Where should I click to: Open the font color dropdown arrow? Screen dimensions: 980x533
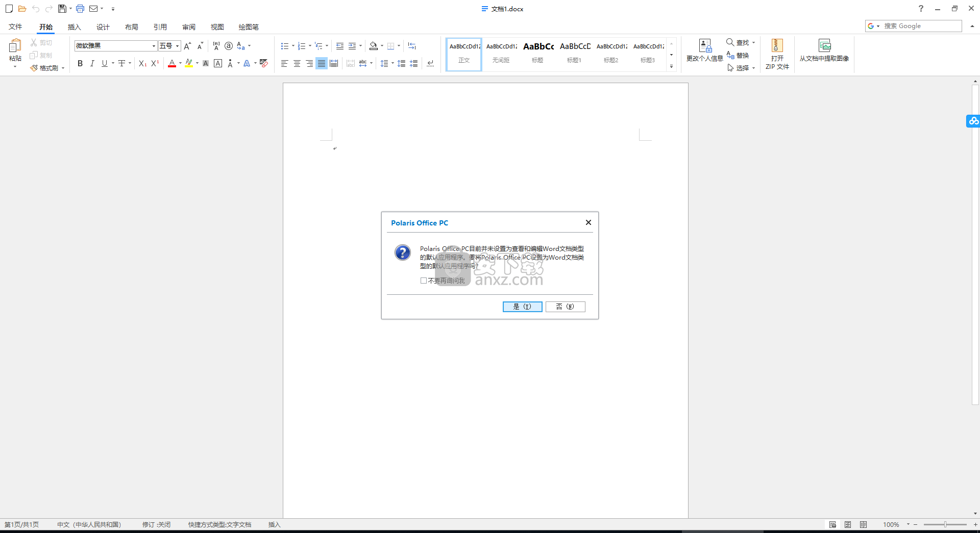coord(180,63)
